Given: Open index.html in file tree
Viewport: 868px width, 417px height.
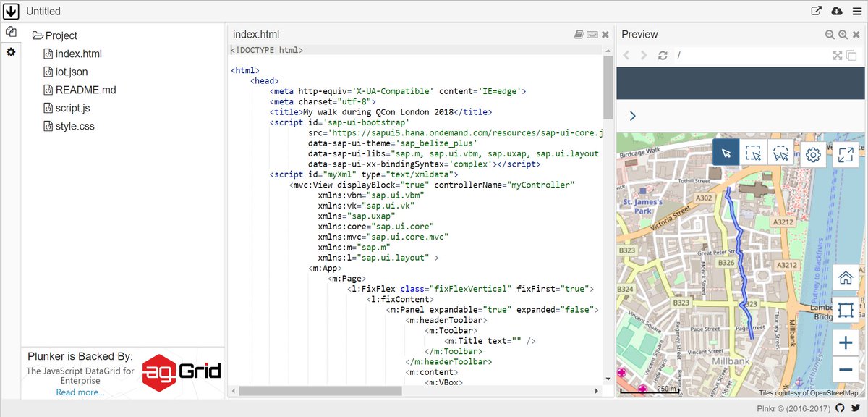Looking at the screenshot, I should pos(72,54).
